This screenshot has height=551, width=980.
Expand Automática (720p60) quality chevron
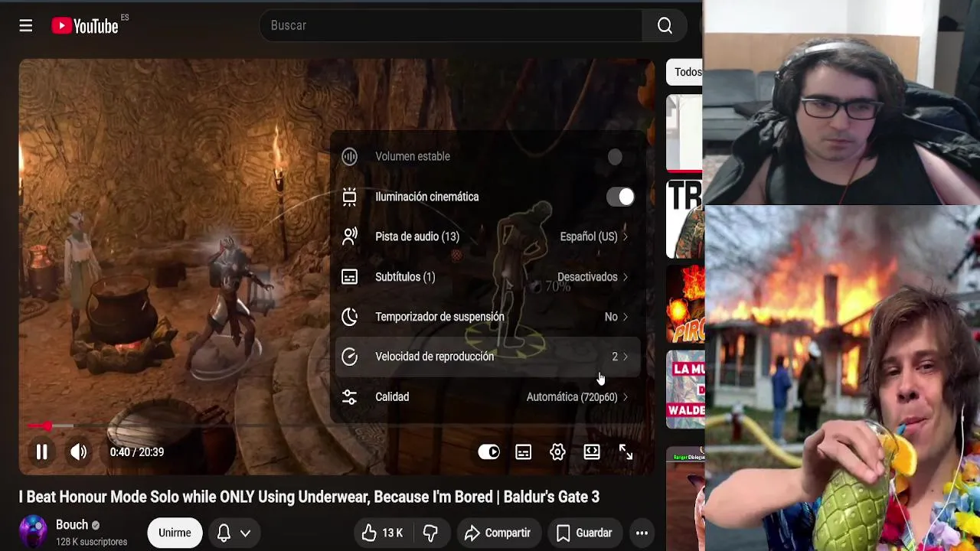[x=626, y=397]
